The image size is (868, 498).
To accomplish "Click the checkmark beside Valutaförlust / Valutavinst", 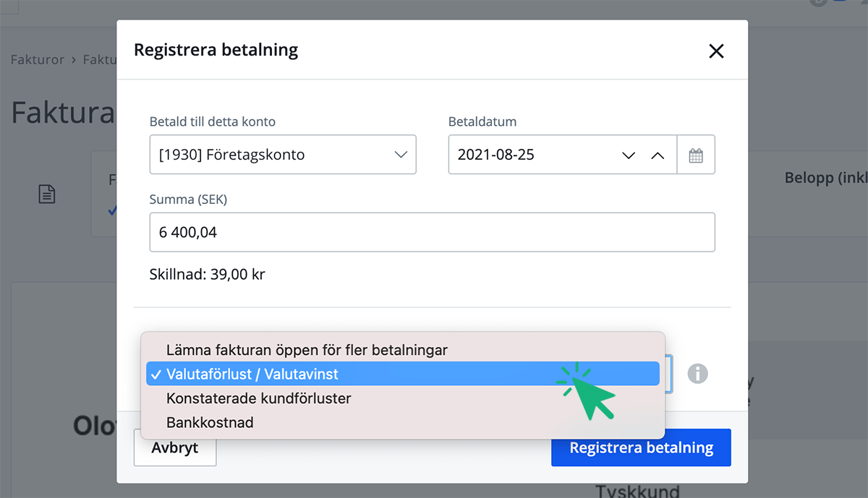I will 156,373.
